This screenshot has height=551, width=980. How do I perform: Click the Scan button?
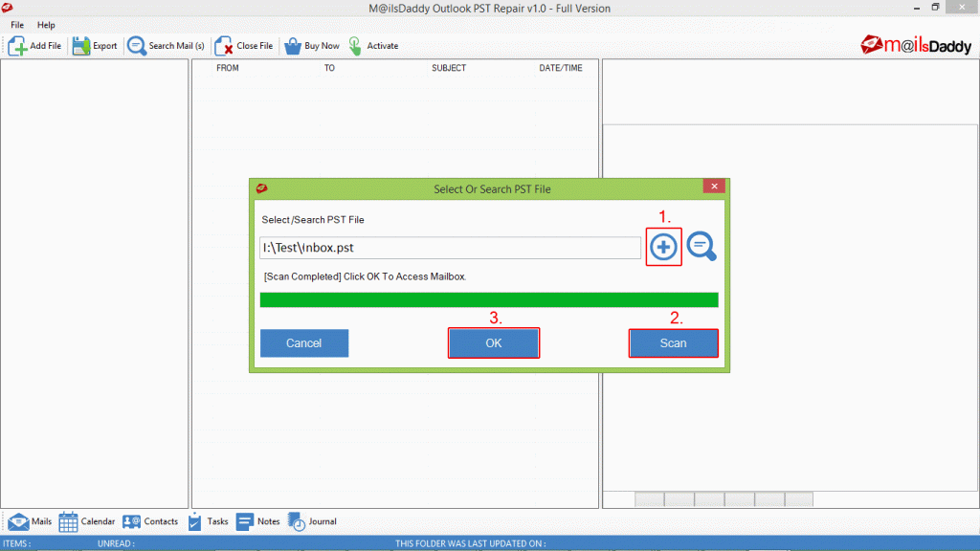[x=673, y=343]
